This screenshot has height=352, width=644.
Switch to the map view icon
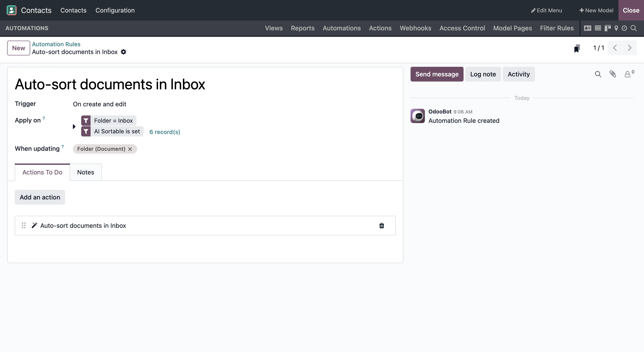[616, 28]
